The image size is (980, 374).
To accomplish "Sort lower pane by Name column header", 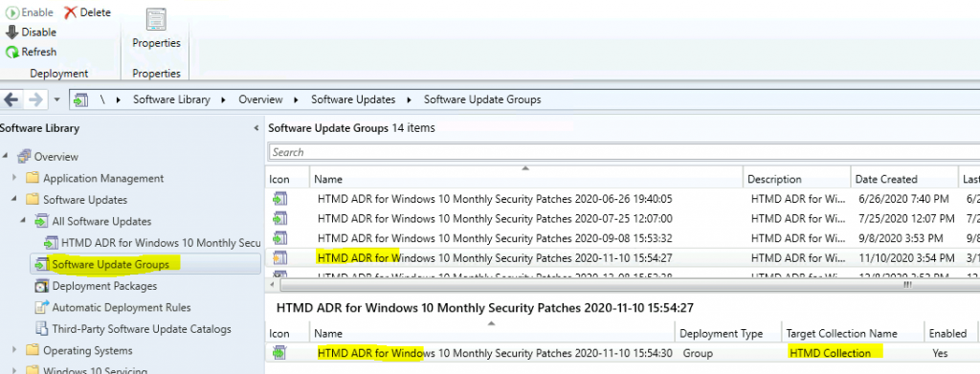I will 493,334.
